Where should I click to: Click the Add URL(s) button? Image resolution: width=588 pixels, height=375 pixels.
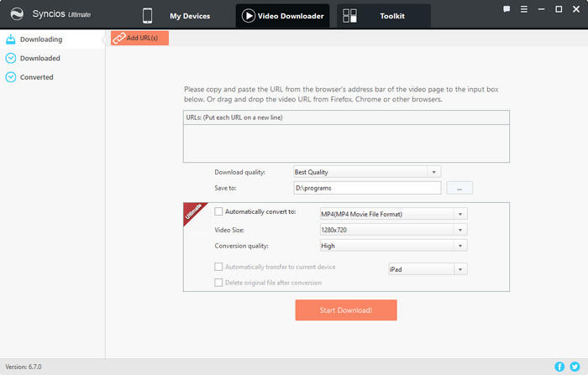click(x=140, y=39)
